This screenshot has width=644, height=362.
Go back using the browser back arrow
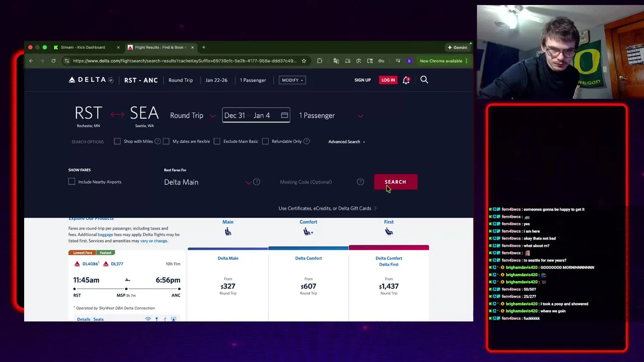(31, 61)
